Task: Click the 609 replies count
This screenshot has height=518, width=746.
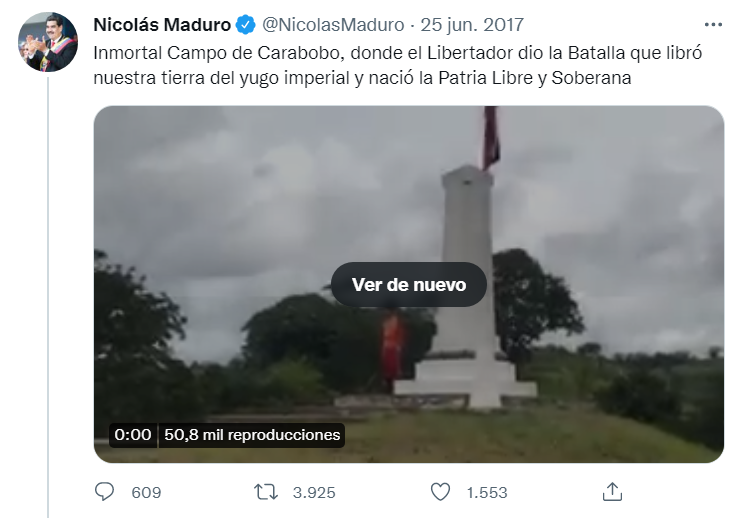Action: coord(146,492)
